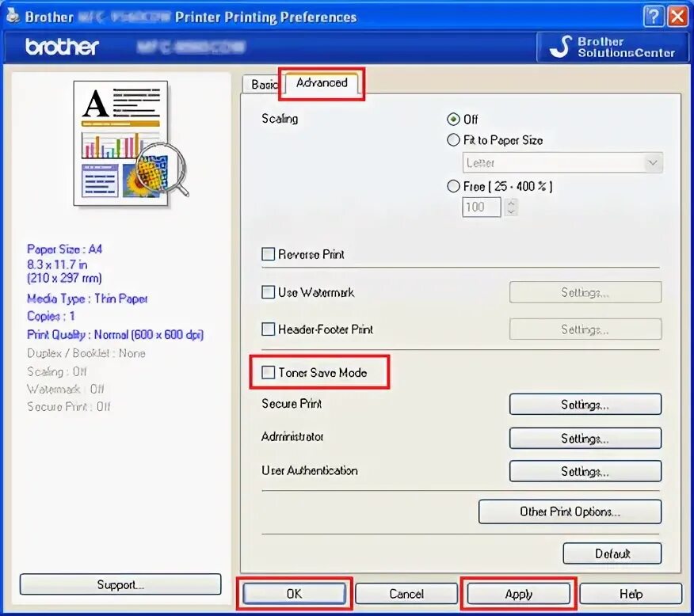Confirm with the OK button
The width and height of the screenshot is (694, 616).
tap(295, 594)
